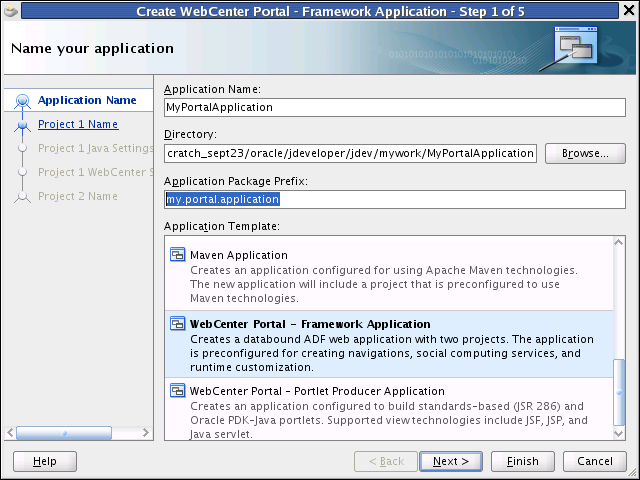This screenshot has width=640, height=480.
Task: Click in the Application Package Prefix field
Action: pos(395,199)
